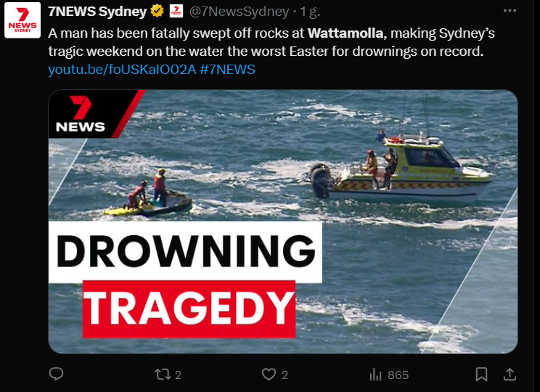Click the post timestamp 1 g.
Screen dimensions: 540x392
(x=310, y=12)
